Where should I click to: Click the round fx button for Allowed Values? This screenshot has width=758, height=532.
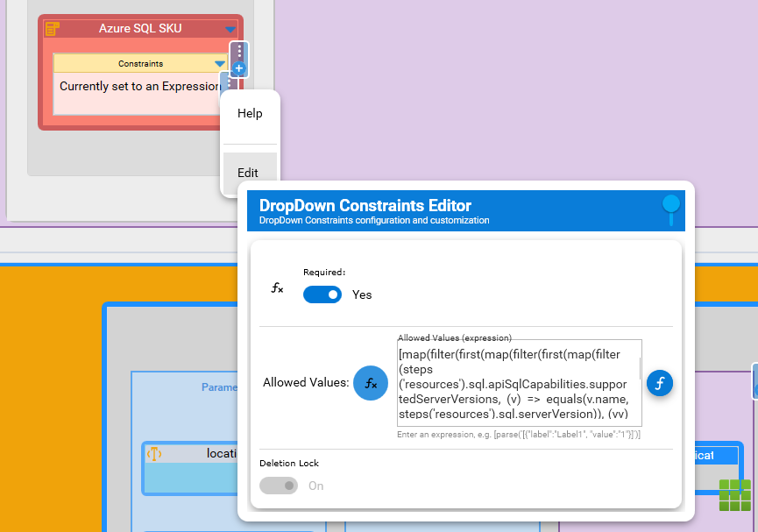pyautogui.click(x=371, y=383)
